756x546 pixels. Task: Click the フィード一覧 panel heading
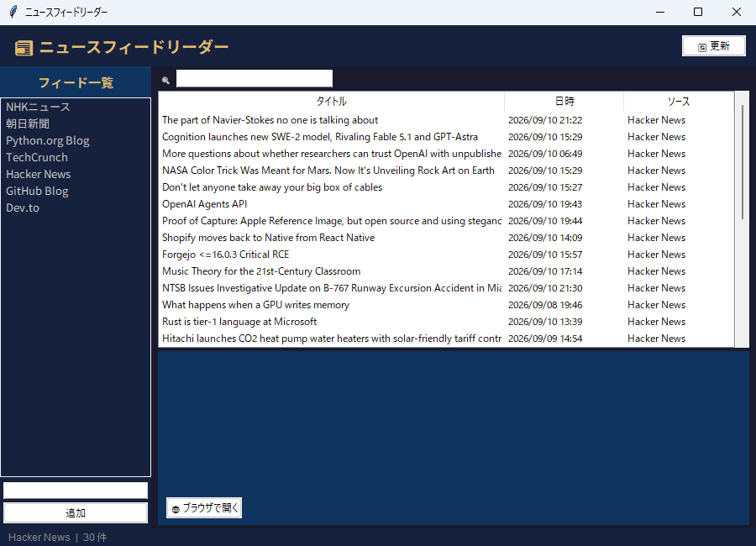click(76, 82)
